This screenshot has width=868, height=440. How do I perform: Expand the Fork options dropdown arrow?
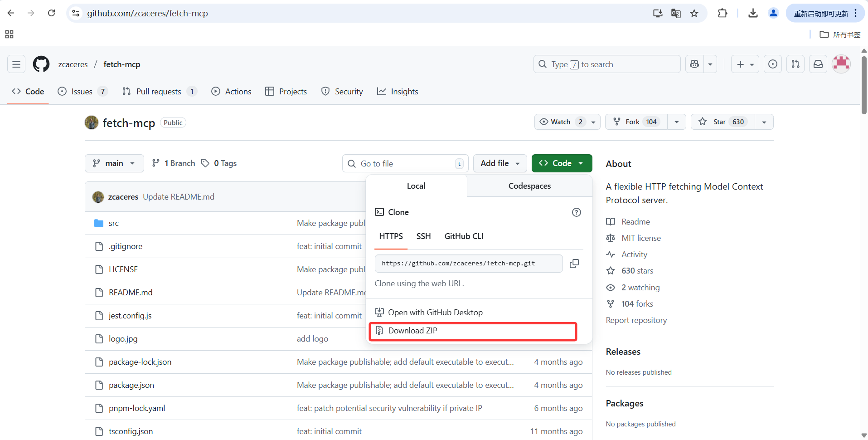coord(677,122)
